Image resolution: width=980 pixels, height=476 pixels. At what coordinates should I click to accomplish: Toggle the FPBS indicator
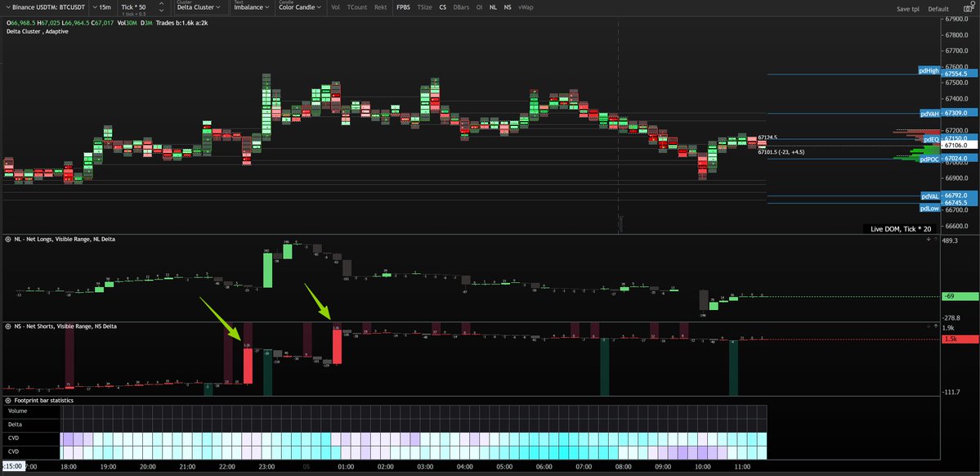[403, 7]
